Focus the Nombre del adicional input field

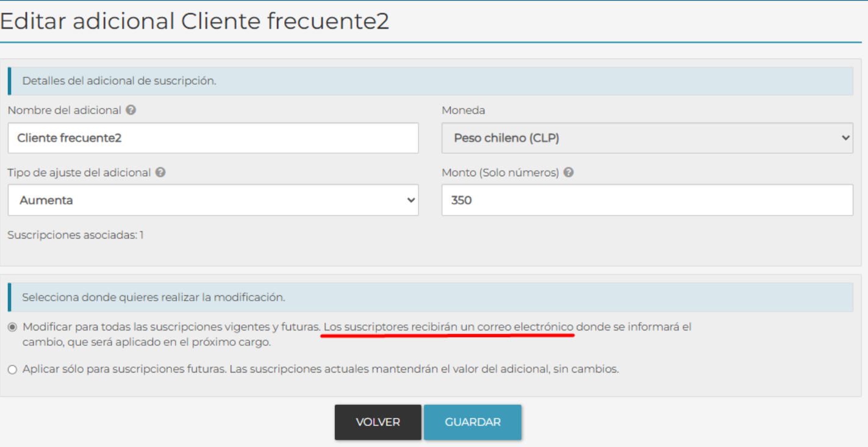213,138
